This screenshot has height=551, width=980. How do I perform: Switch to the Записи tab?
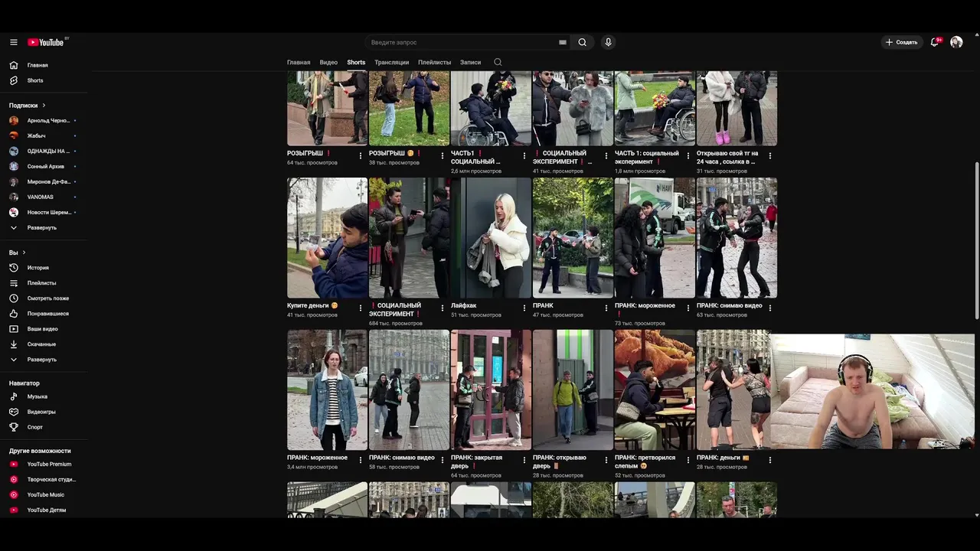tap(470, 62)
